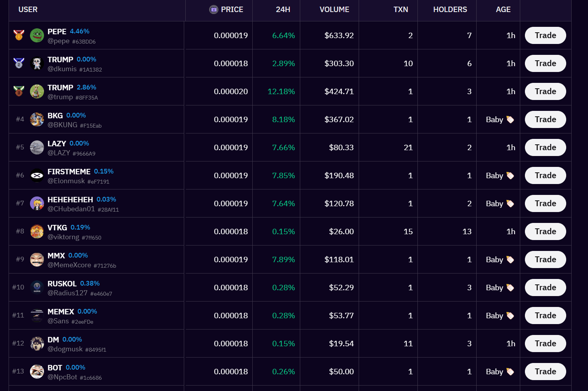Click the bronze medal icon beside @trump

click(19, 91)
